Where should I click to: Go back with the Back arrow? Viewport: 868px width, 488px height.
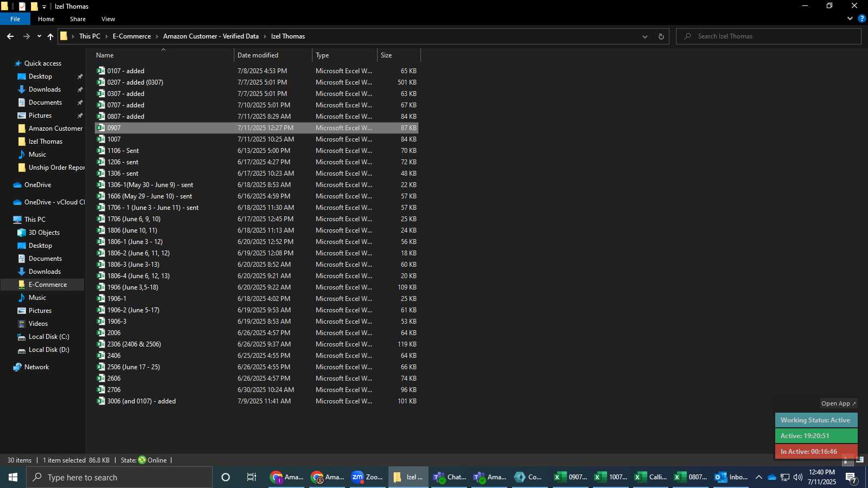click(10, 36)
